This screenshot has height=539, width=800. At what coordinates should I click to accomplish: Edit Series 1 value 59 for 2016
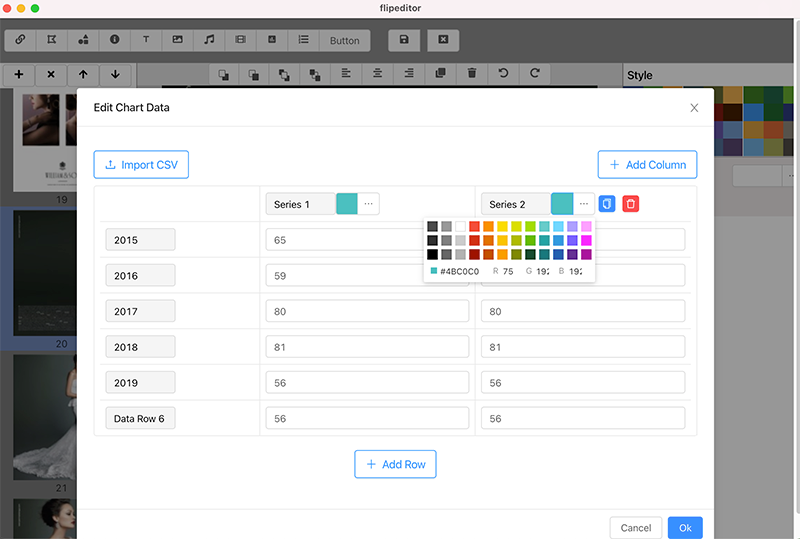[x=344, y=276]
